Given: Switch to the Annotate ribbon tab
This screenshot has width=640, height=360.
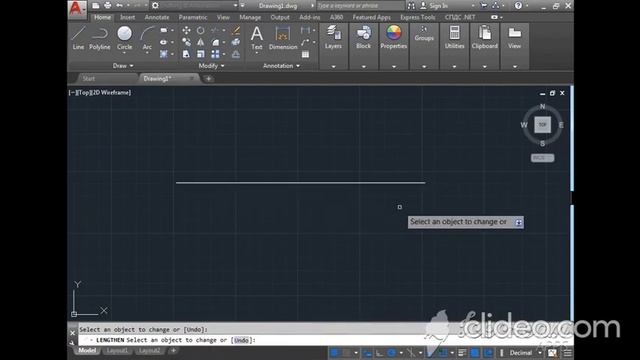Looking at the screenshot, I should coord(157,17).
